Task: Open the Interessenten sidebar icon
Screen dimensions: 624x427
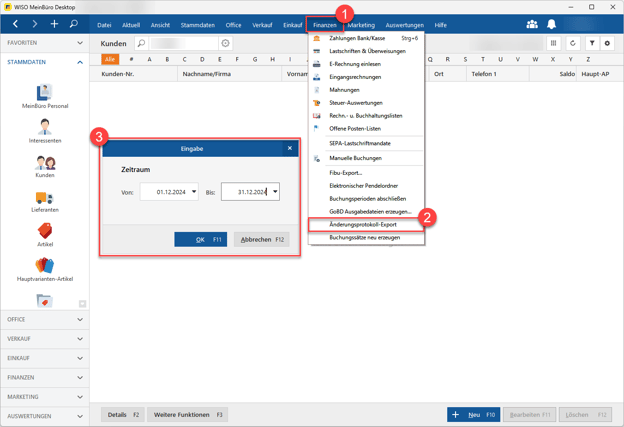Action: coord(45,128)
